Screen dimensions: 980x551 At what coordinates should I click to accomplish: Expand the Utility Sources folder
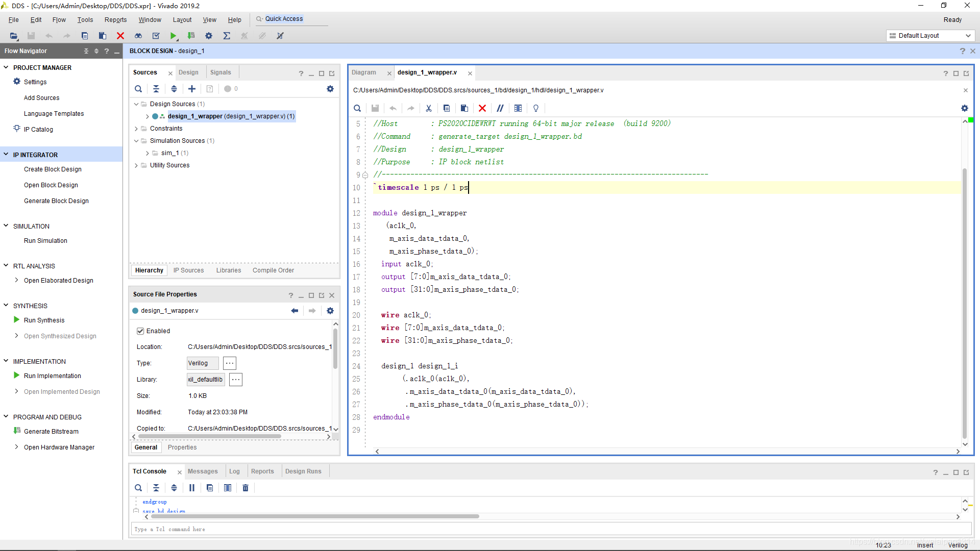coord(136,165)
